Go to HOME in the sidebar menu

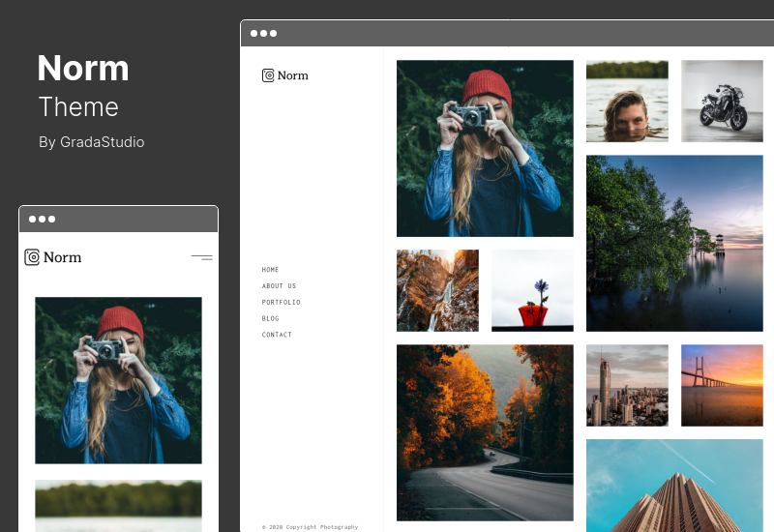point(270,270)
